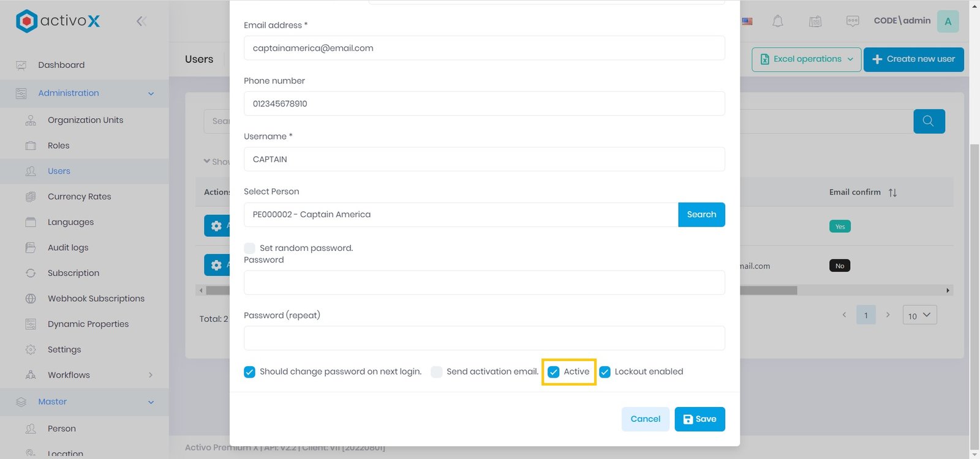Click the sort arrows beside Email confirm
The width and height of the screenshot is (980, 459).
click(892, 193)
